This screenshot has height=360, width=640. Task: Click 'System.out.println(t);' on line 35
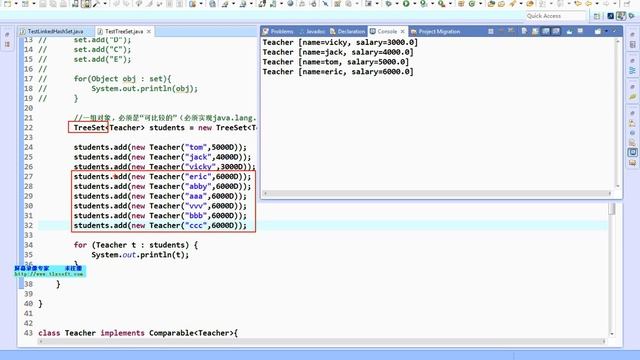140,255
